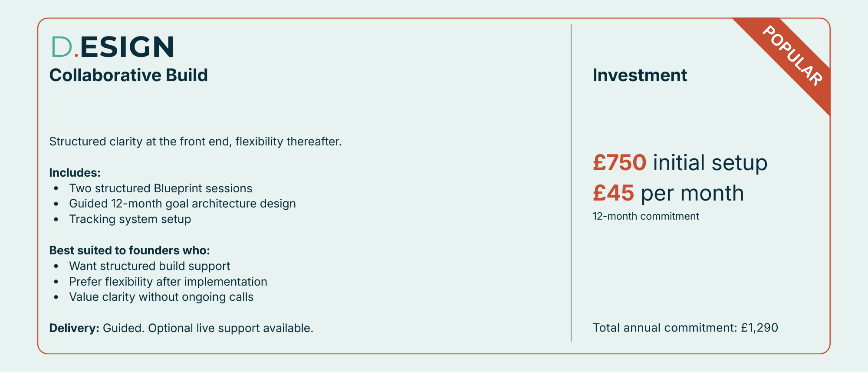This screenshot has height=372, width=868.
Task: Click the bold 'Delivery:' label
Action: [x=74, y=328]
